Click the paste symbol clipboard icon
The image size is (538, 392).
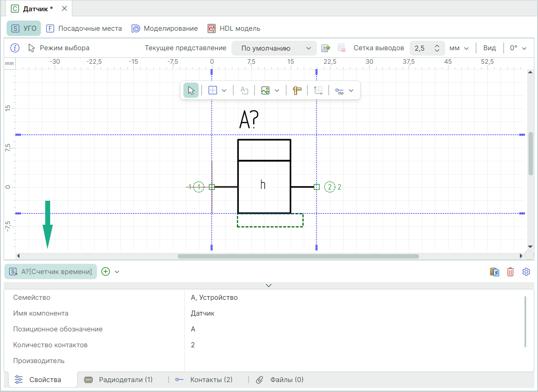(495, 272)
